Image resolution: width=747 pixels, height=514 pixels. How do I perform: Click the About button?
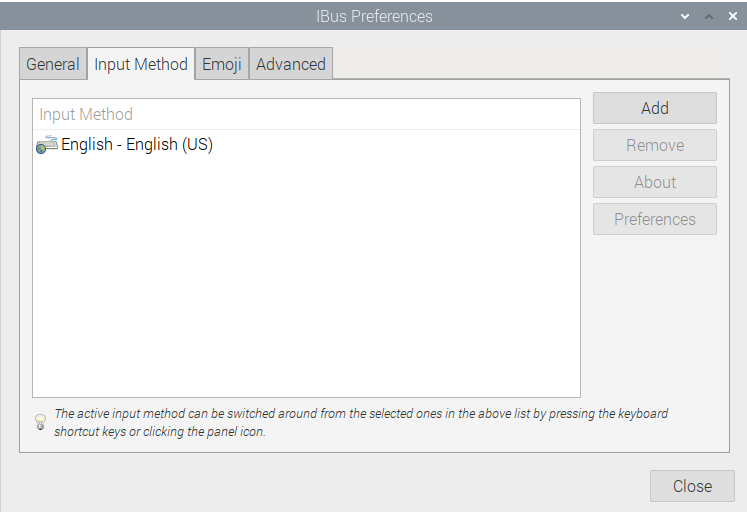click(655, 182)
